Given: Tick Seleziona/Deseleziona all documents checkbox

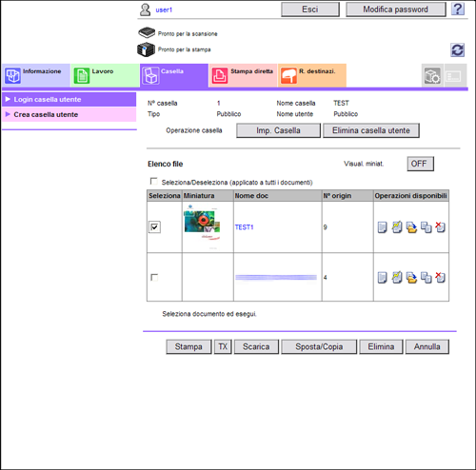Looking at the screenshot, I should coord(153,181).
